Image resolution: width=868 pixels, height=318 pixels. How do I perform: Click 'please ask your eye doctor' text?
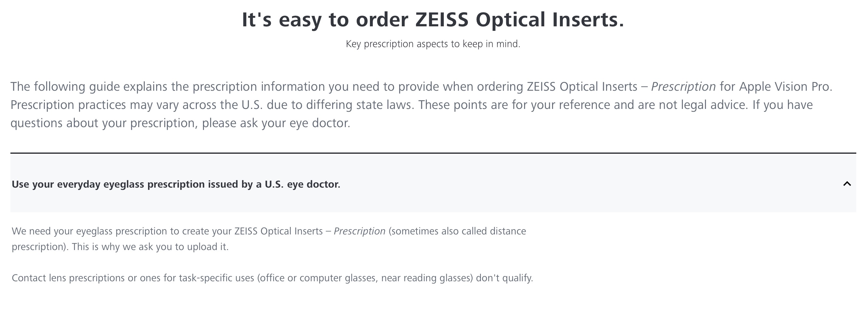click(276, 123)
